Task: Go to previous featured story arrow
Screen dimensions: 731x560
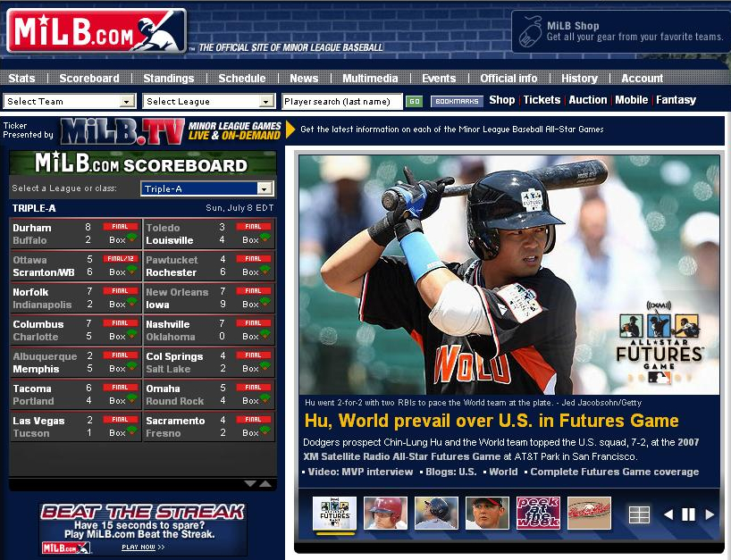Action: click(x=668, y=514)
